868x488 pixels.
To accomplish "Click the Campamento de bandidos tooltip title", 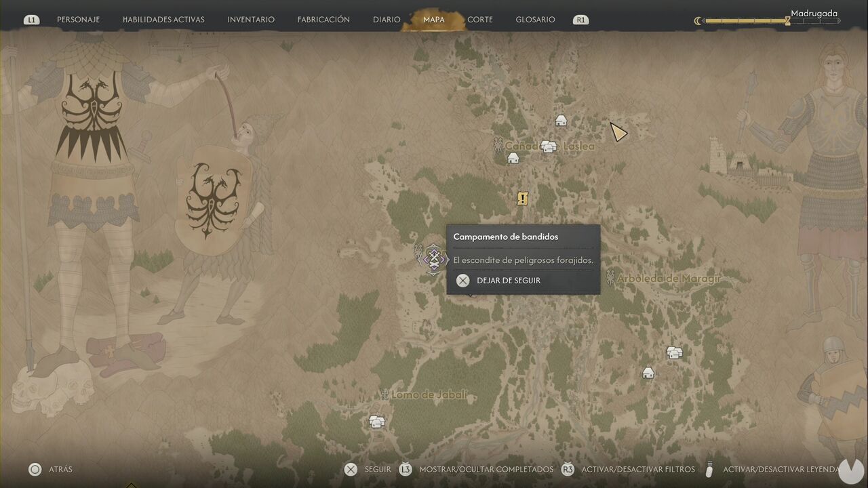I will [506, 237].
